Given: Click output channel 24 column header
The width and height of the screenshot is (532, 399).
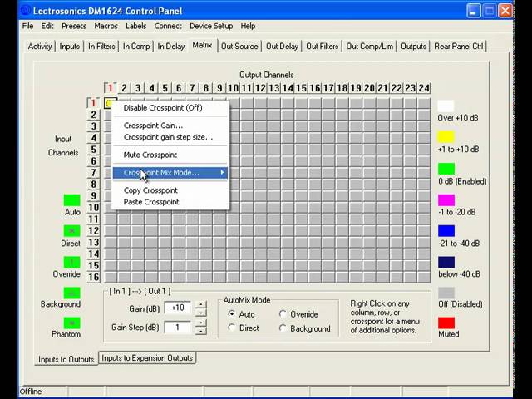Looking at the screenshot, I should point(424,88).
